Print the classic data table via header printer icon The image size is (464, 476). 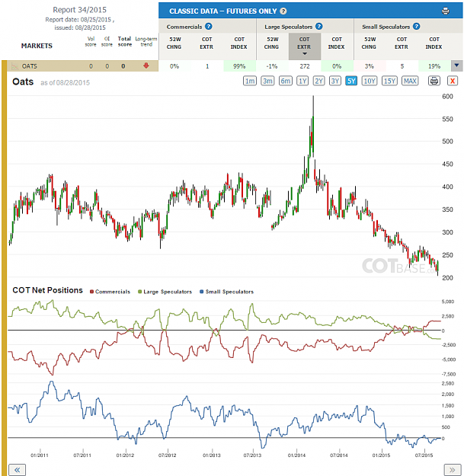tap(445, 11)
